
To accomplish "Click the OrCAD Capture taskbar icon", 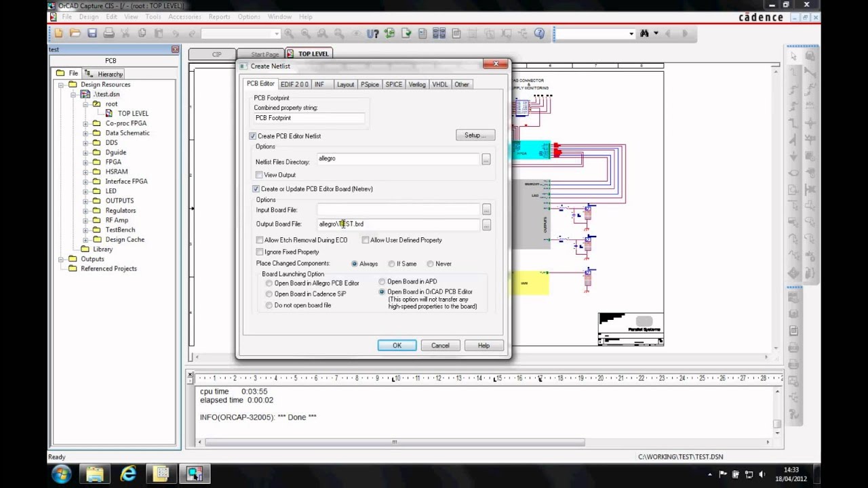I will point(195,473).
